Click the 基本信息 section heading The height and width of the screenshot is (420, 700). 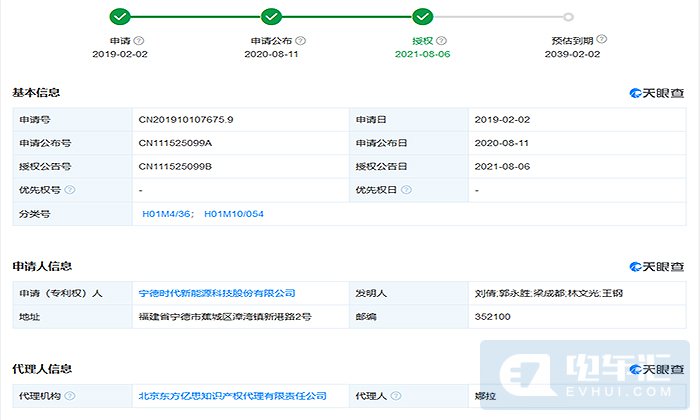(x=36, y=92)
